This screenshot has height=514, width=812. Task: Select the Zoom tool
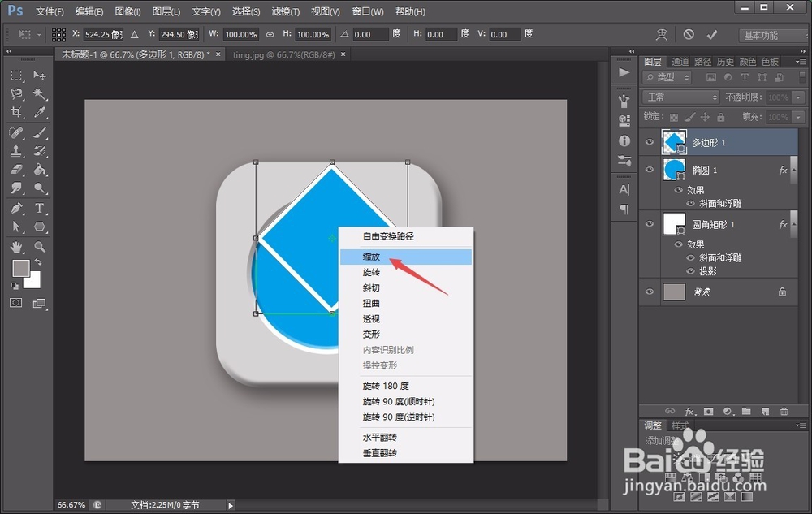pos(39,247)
